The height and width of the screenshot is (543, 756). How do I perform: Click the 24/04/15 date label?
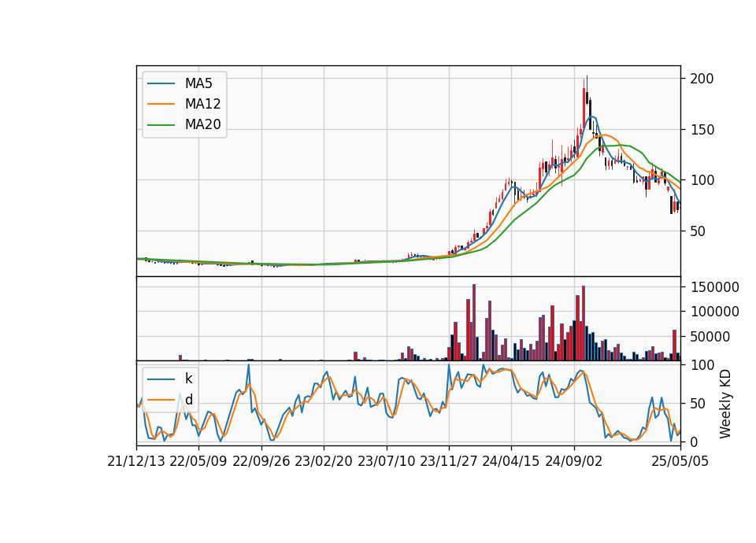point(511,462)
